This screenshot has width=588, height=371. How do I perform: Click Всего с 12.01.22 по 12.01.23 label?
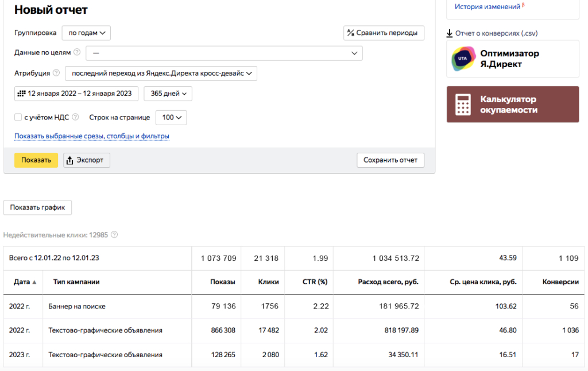pyautogui.click(x=54, y=258)
